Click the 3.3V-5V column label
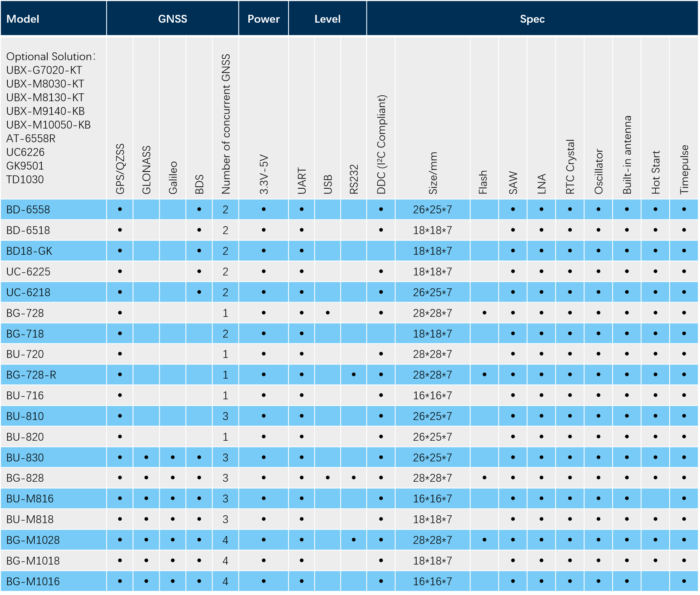This screenshot has width=700, height=595. 264,175
